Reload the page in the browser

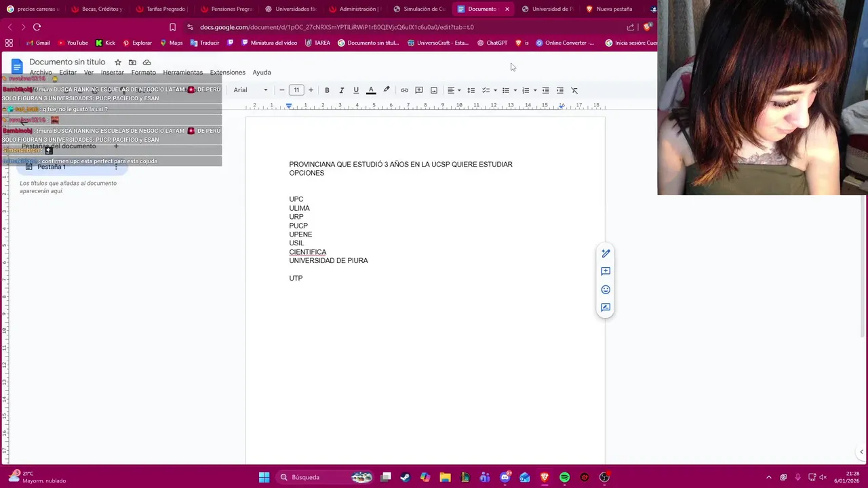pyautogui.click(x=37, y=27)
